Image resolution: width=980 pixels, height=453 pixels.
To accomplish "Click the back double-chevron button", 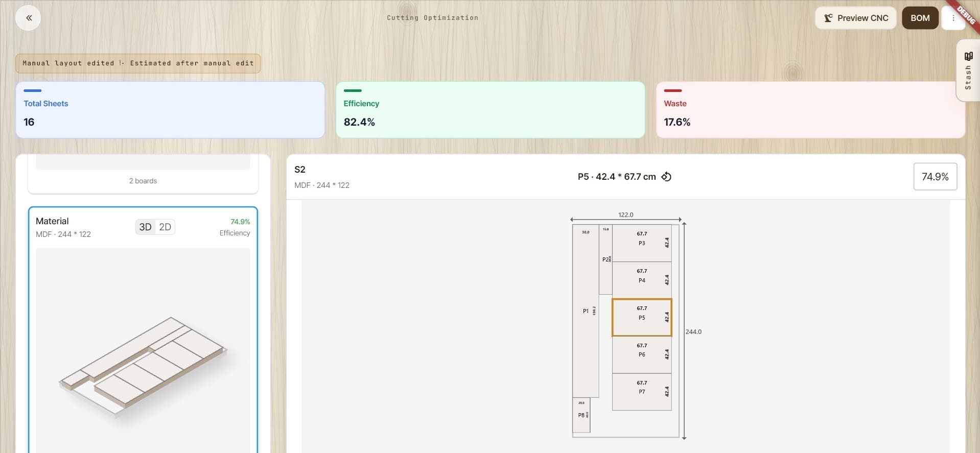I will 28,18.
